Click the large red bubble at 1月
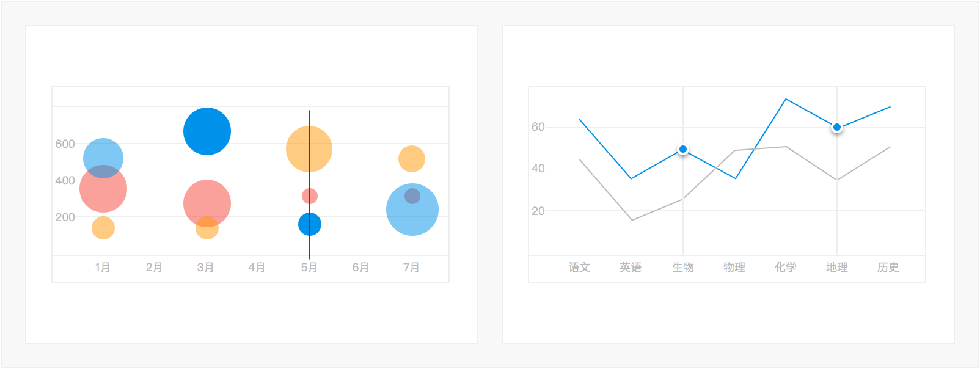Viewport: 980px width, 369px height. [103, 189]
